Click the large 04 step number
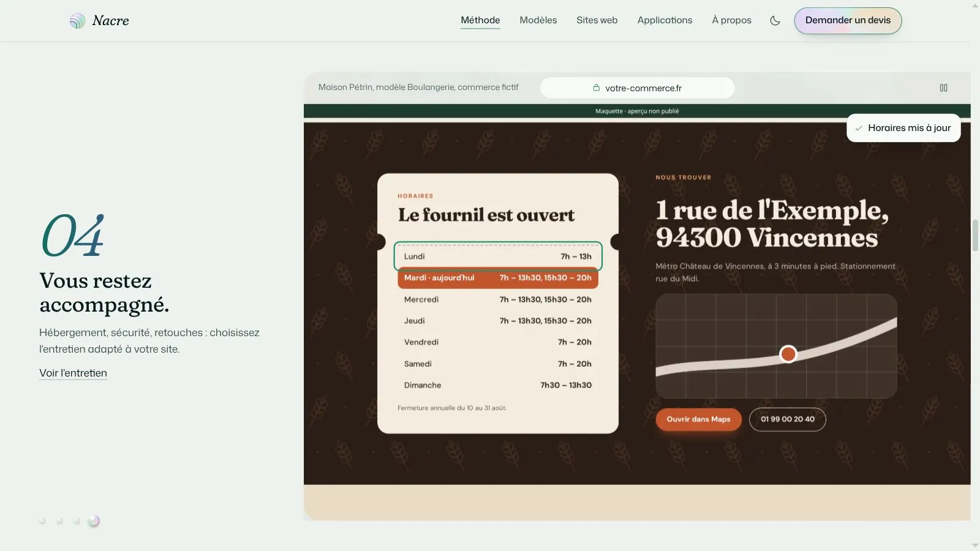Viewport: 980px width, 551px height. tap(72, 236)
